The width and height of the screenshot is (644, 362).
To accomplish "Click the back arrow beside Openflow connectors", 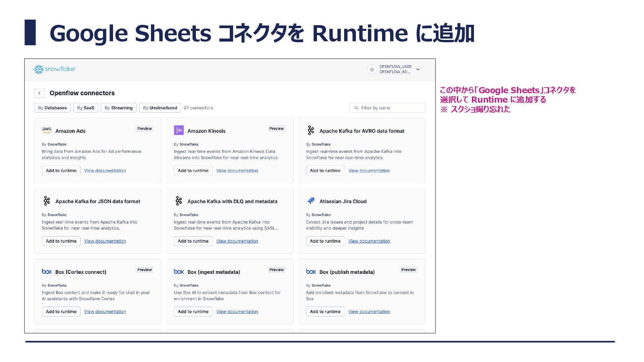I will [39, 93].
